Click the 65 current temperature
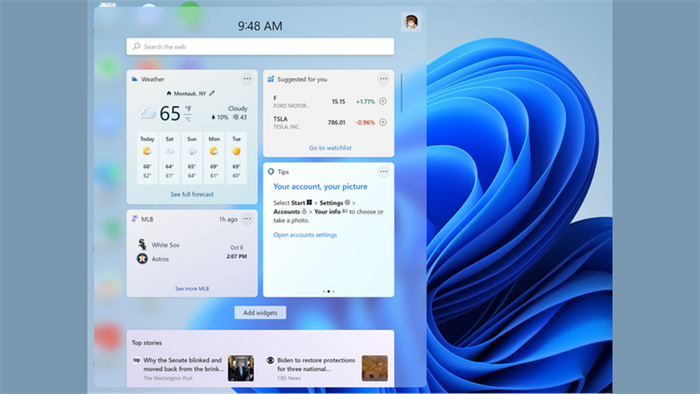Image resolution: width=700 pixels, height=394 pixels. pos(170,113)
